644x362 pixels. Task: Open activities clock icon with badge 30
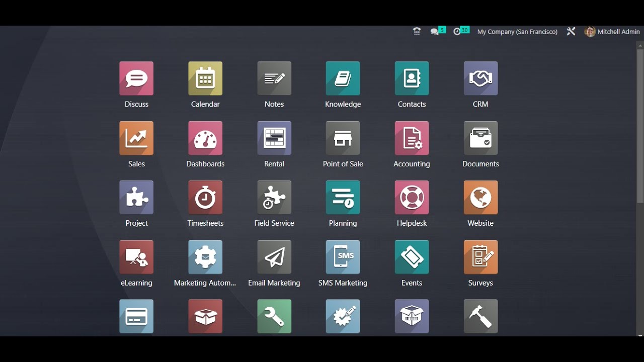coord(461,31)
